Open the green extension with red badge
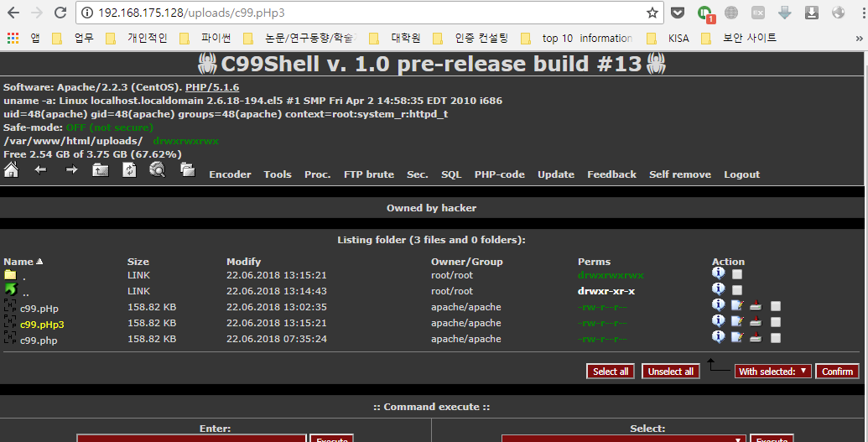Image resolution: width=868 pixels, height=442 pixels. coord(705,13)
